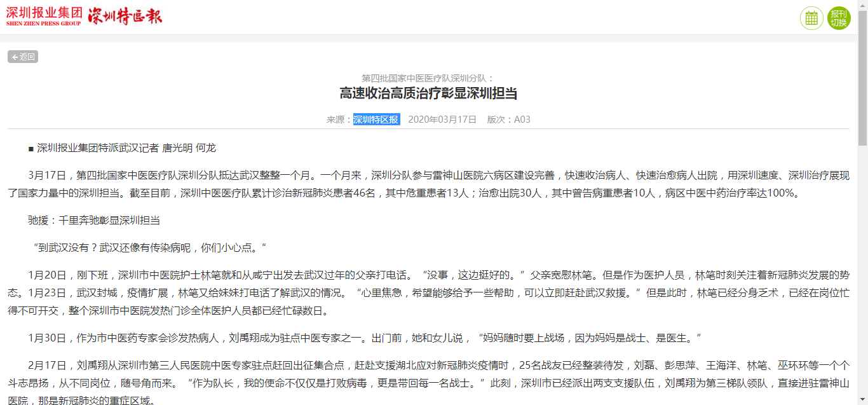This screenshot has height=405, width=868.
Task: Click the scrollbar up arrow
Action: coord(862,4)
